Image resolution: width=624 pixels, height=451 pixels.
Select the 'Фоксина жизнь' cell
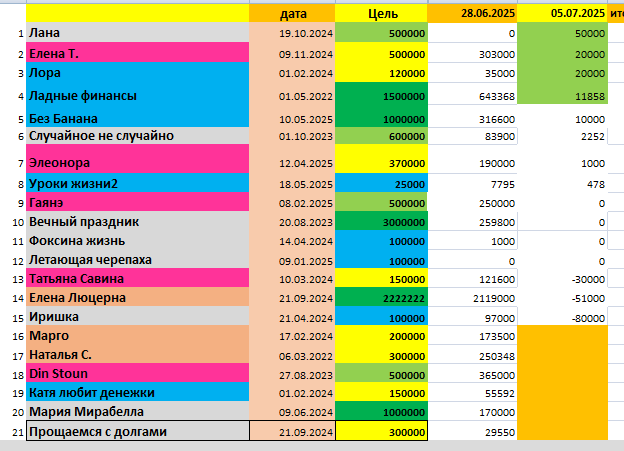pos(138,240)
